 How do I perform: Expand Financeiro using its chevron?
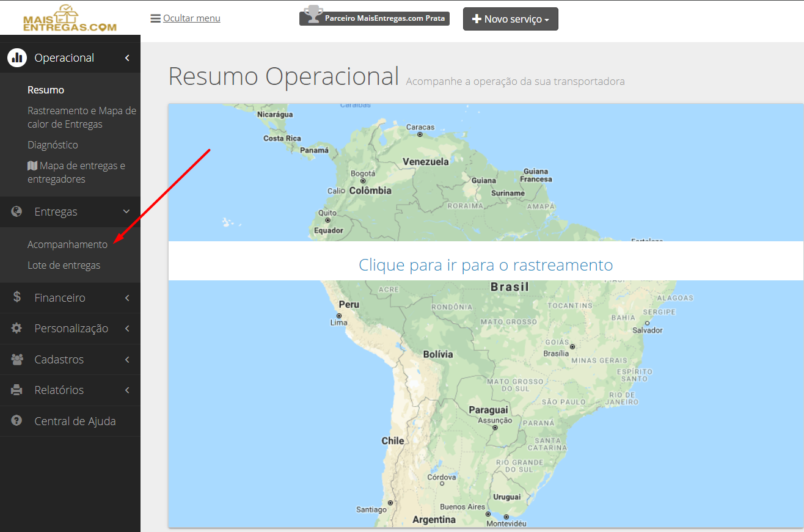pyautogui.click(x=127, y=298)
